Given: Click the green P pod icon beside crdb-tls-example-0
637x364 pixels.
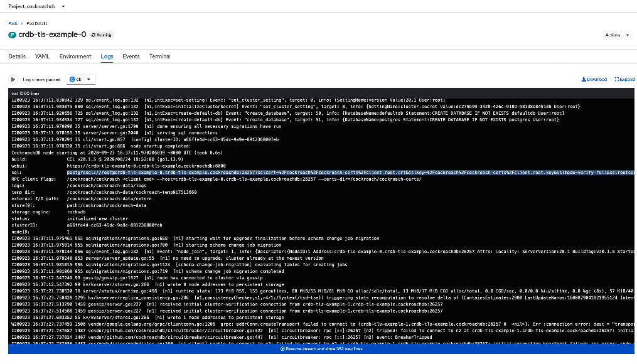Looking at the screenshot, I should pos(11,35).
